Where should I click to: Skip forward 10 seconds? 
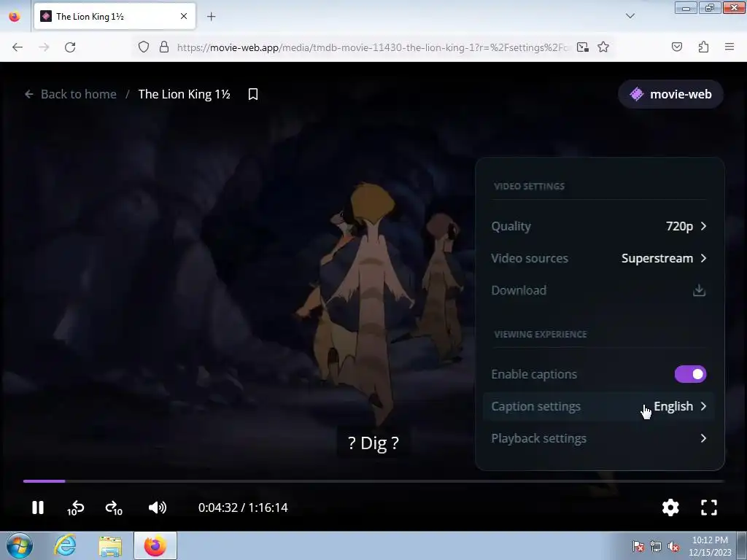tap(114, 508)
